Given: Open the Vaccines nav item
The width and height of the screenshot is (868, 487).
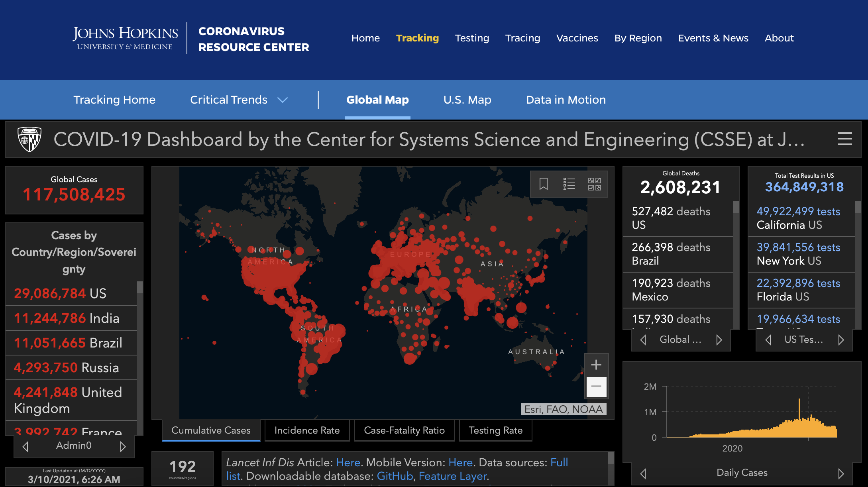Looking at the screenshot, I should (x=577, y=38).
